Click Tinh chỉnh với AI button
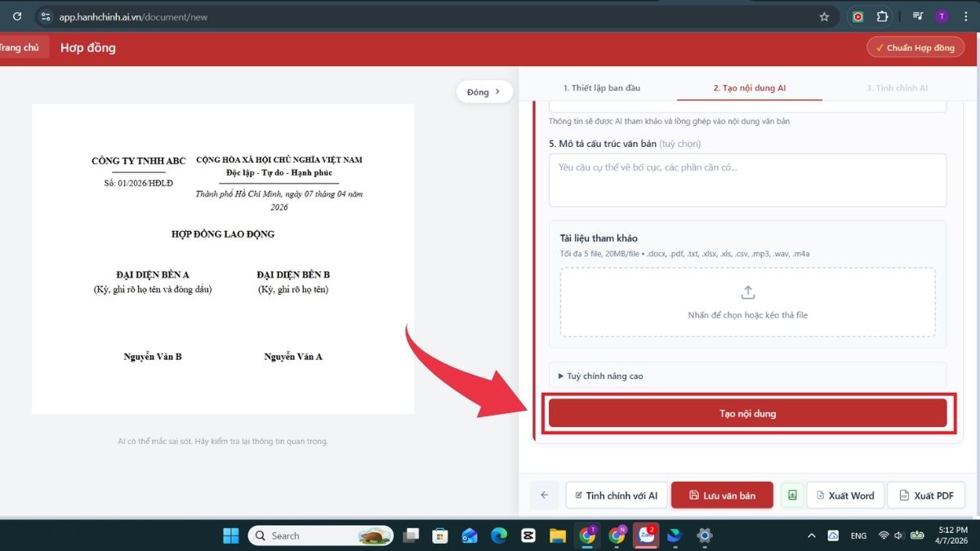Viewport: 980px width, 551px height. point(617,495)
